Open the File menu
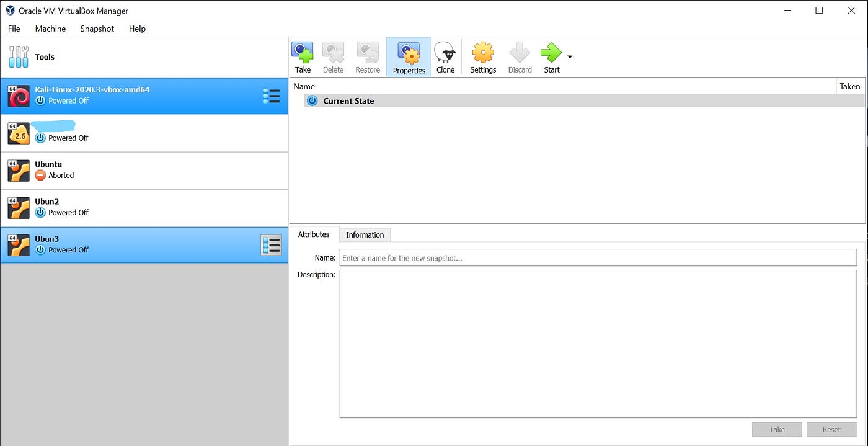 point(14,29)
